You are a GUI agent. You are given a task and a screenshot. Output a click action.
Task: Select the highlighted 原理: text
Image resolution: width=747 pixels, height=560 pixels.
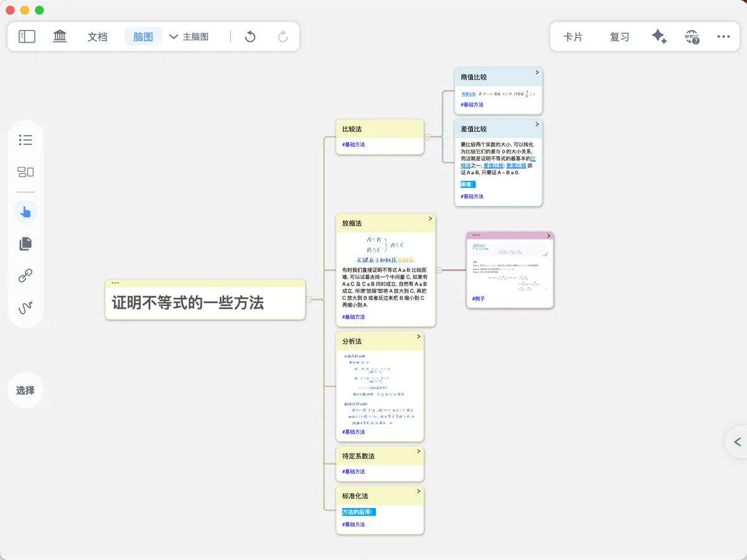click(467, 184)
